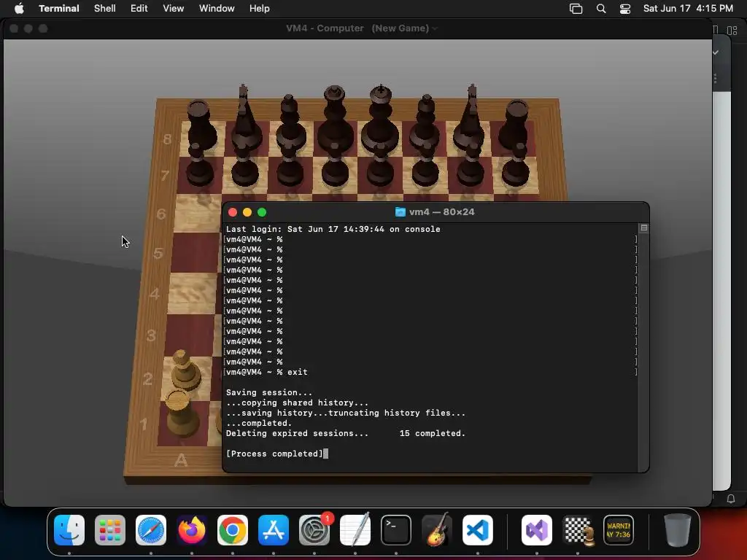
Task: Click the 'vm4 — 80×24' Terminal window title
Action: (x=441, y=212)
